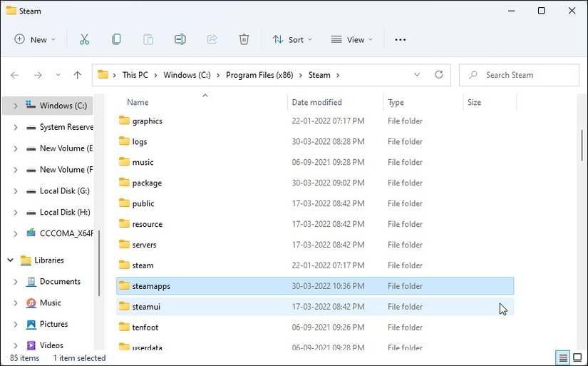The height and width of the screenshot is (366, 588).
Task: Click Windows (C:) in the breadcrumb
Action: [187, 75]
